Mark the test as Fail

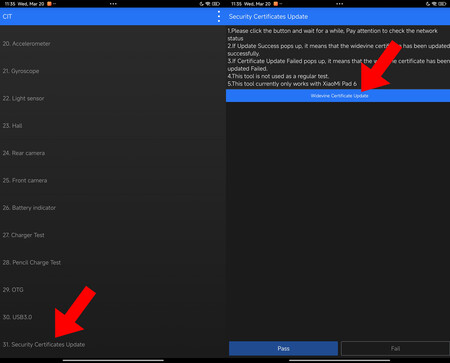395,348
